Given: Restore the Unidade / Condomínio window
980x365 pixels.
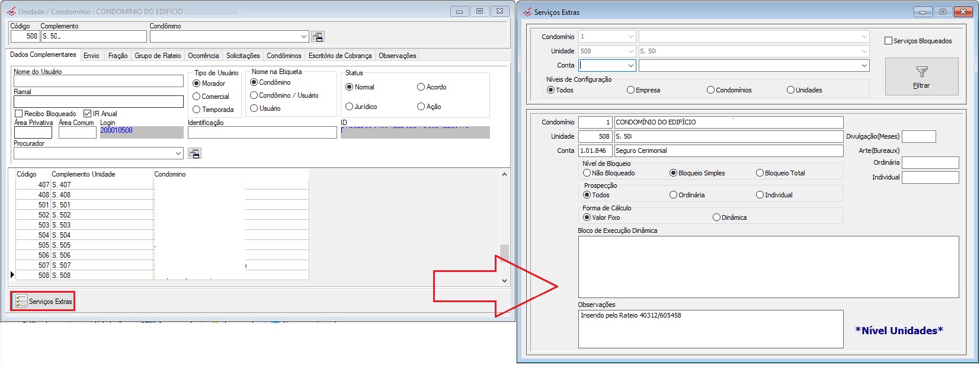Looking at the screenshot, I should [479, 11].
